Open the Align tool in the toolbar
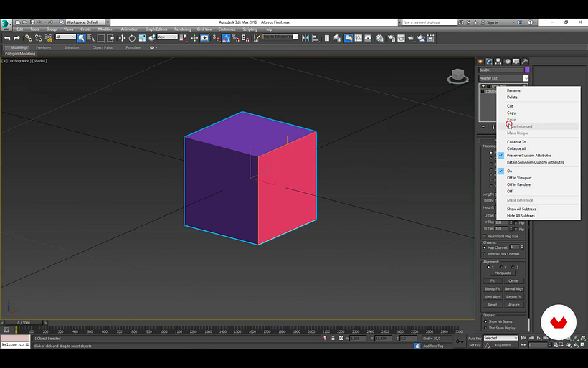Screen dimensions: 588x368 [x=316, y=38]
